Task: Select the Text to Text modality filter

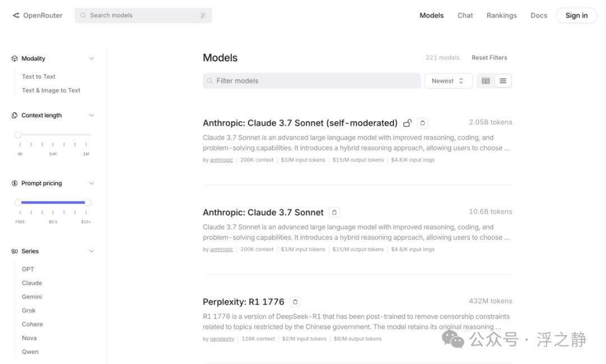Action: [39, 76]
